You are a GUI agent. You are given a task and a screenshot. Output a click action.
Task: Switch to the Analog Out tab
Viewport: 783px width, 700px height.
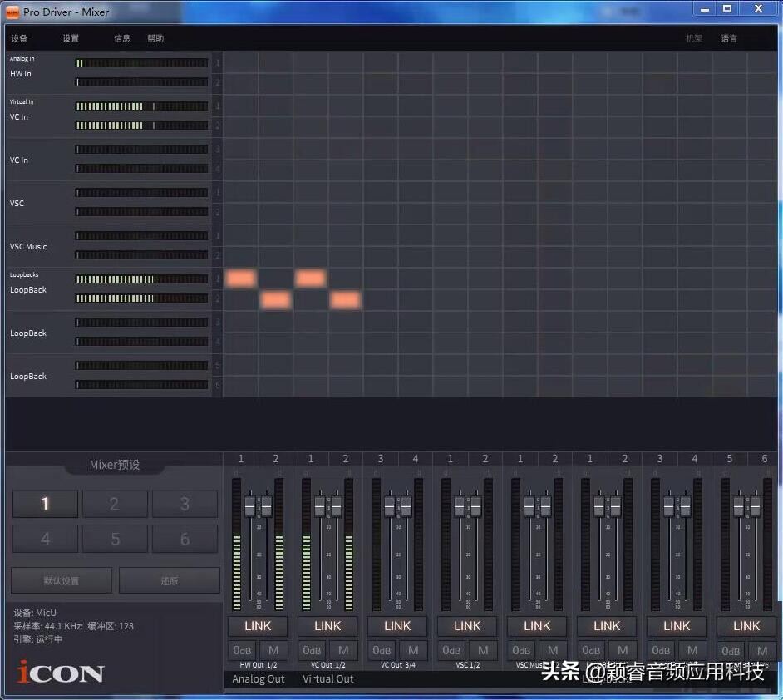pyautogui.click(x=259, y=679)
